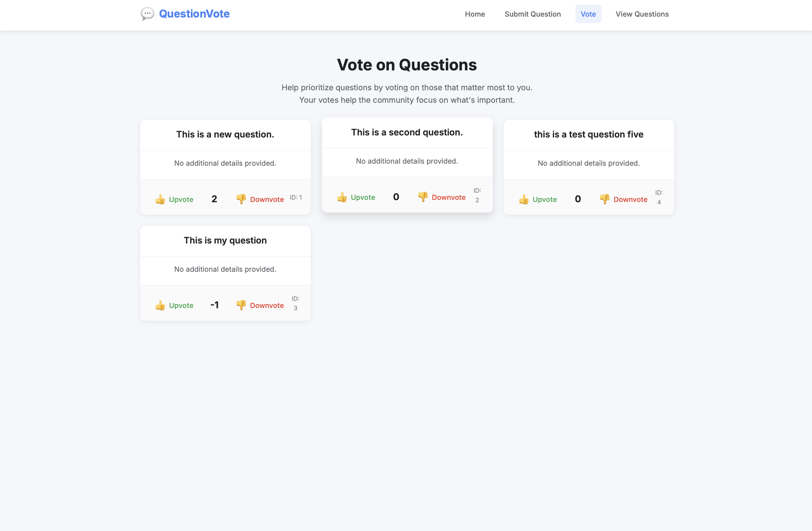
Task: Click thumbs-up icon on 'This is my question'
Action: tap(160, 305)
